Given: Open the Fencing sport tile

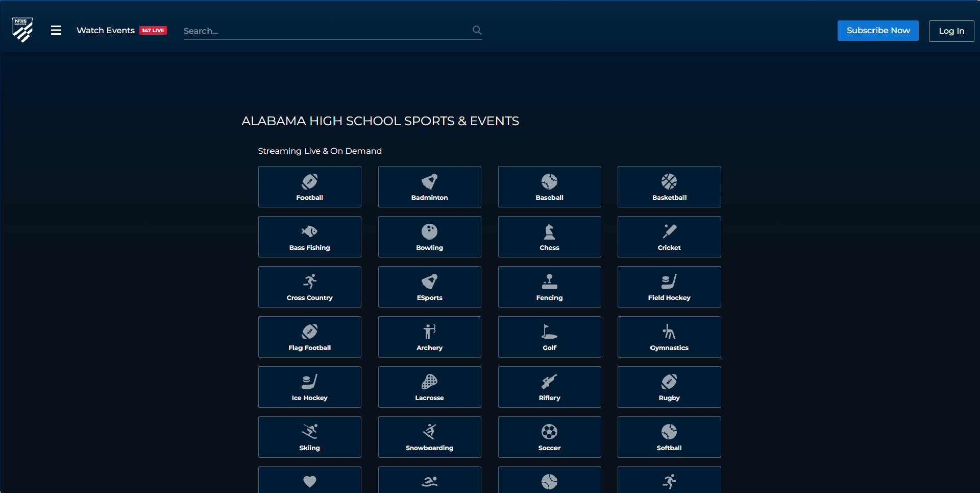Looking at the screenshot, I should (549, 287).
